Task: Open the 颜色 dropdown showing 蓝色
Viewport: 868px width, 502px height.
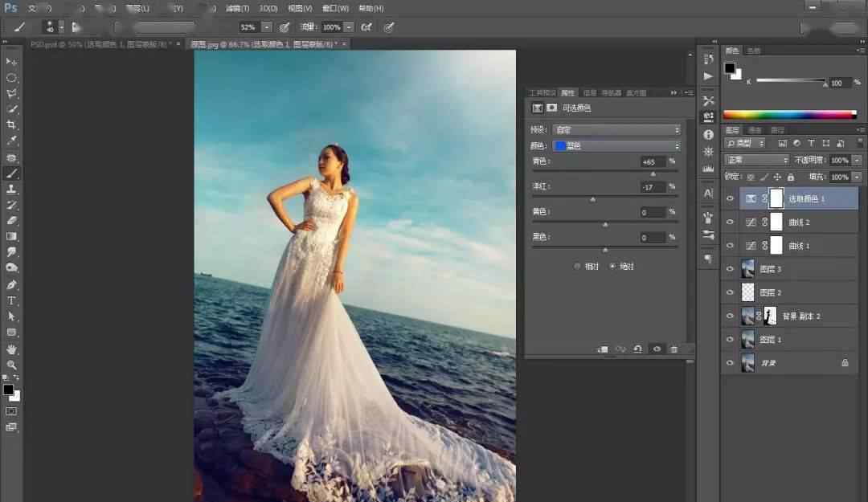Action: point(616,146)
